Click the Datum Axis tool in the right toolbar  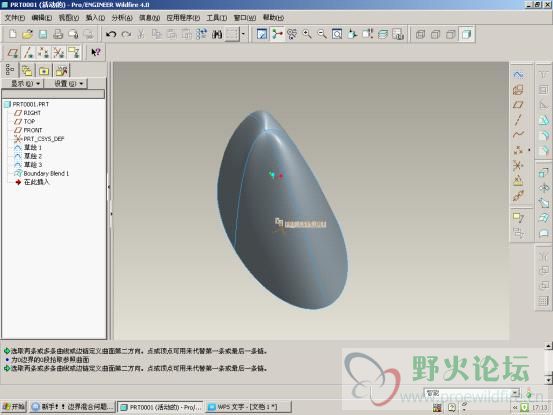(518, 120)
